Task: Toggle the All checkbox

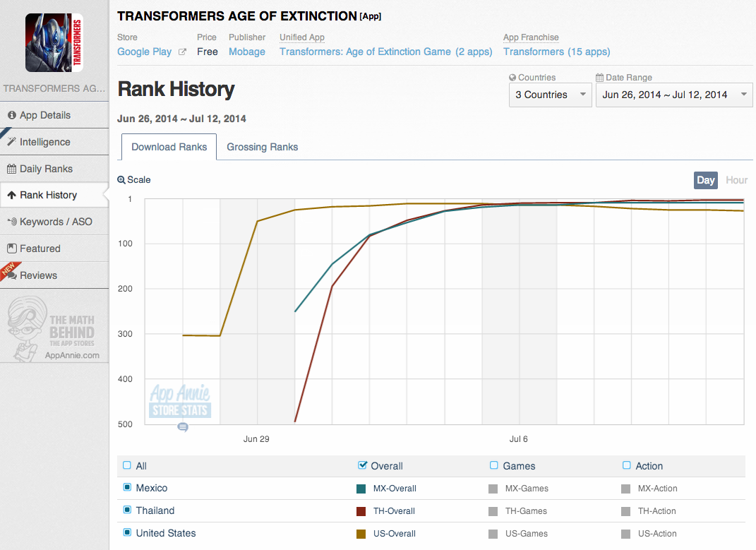Action: [x=127, y=465]
